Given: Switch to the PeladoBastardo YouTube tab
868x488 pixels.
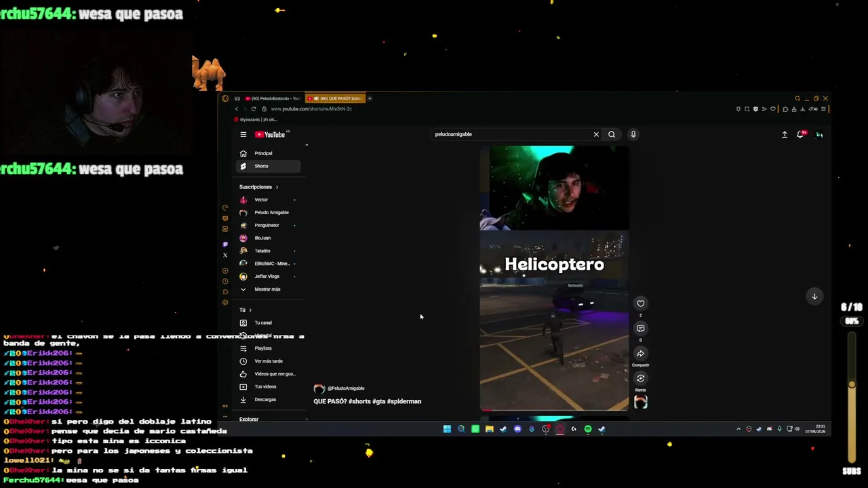Looking at the screenshot, I should click(273, 98).
